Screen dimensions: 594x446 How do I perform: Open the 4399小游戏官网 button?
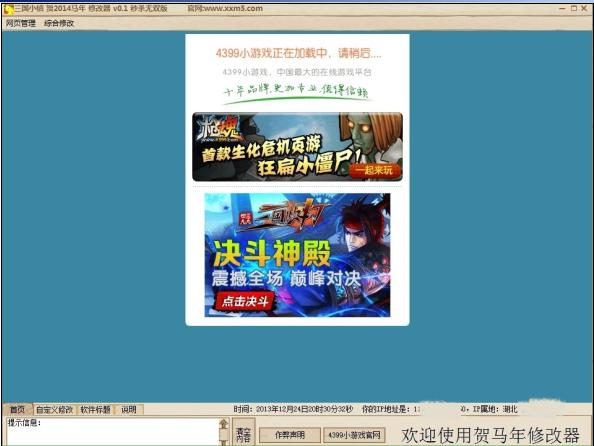pyautogui.click(x=354, y=435)
